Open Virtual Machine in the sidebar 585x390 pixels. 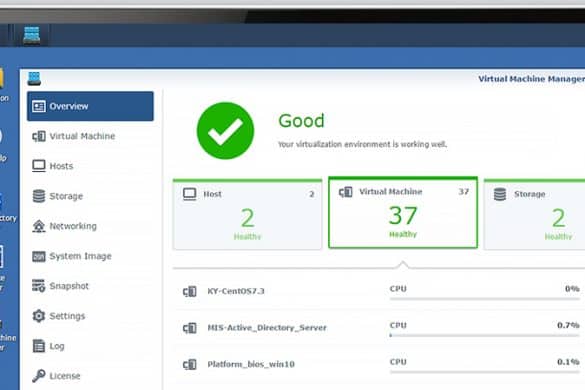coord(90,136)
